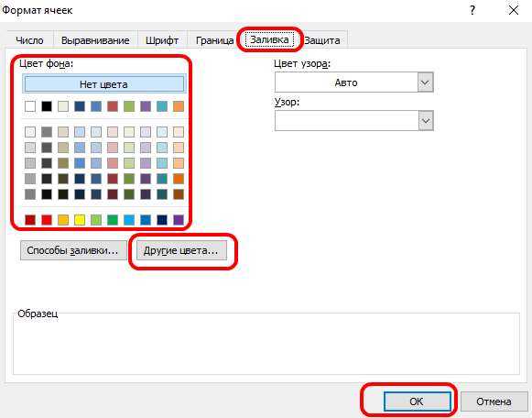Image resolution: width=532 pixels, height=418 pixels.
Task: Expand the Узор pattern dropdown
Action: tap(425, 121)
